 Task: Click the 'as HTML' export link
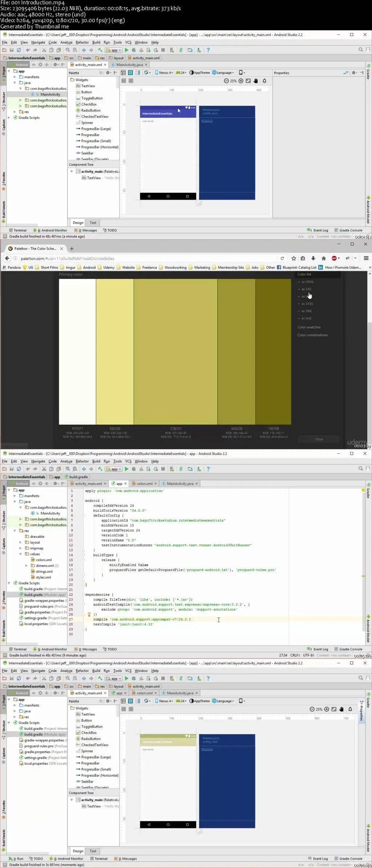[x=307, y=282]
